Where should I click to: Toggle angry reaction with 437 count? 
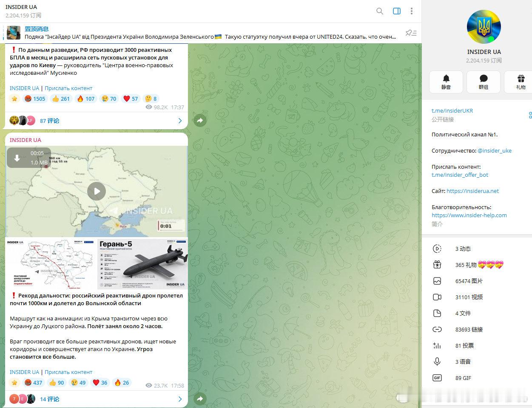(x=34, y=382)
